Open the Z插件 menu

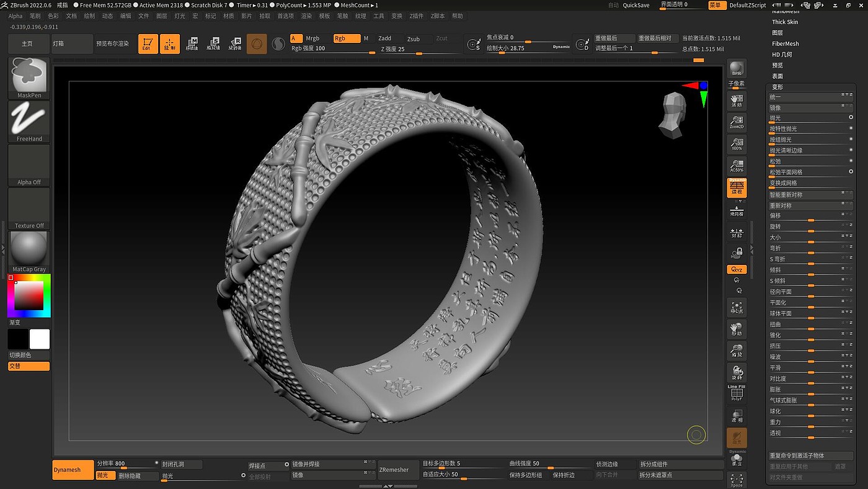pyautogui.click(x=416, y=16)
